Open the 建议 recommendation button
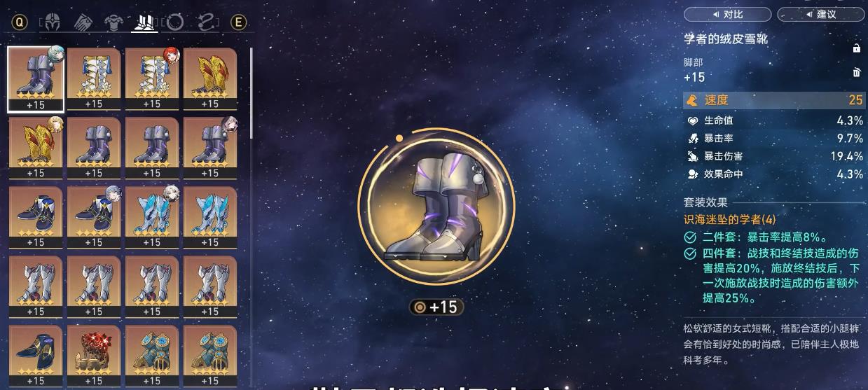868x390 pixels. coord(820,14)
